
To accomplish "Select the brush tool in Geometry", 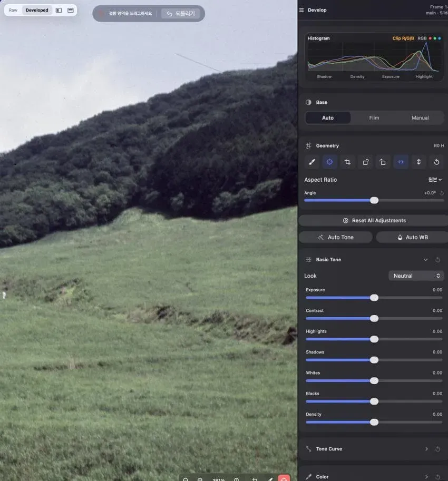I will coord(312,162).
